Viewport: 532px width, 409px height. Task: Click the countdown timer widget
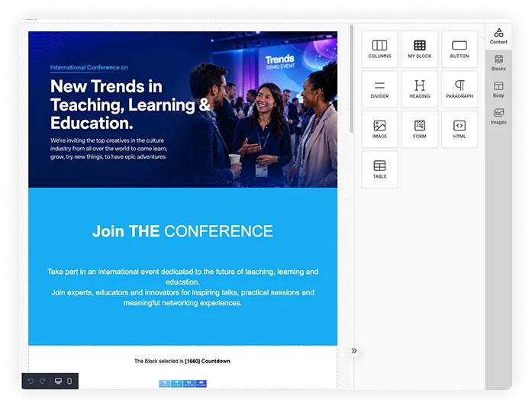click(x=183, y=383)
